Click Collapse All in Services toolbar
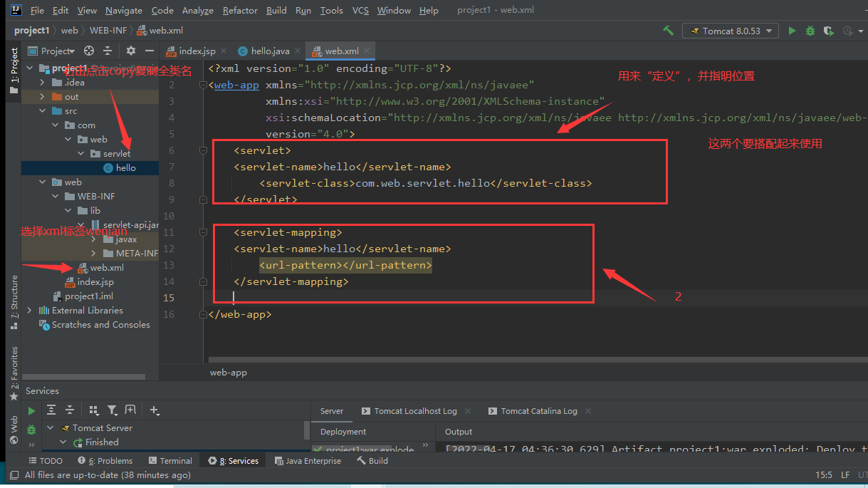The image size is (868, 488). [x=70, y=410]
